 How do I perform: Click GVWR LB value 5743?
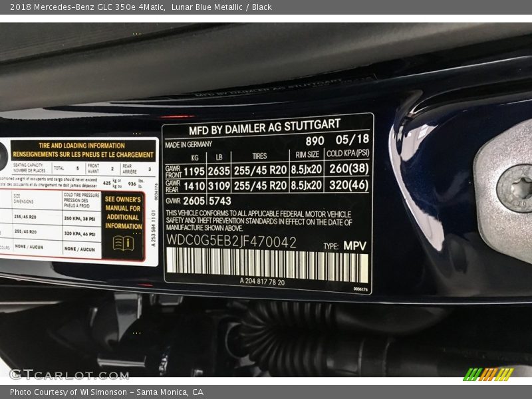(220, 201)
